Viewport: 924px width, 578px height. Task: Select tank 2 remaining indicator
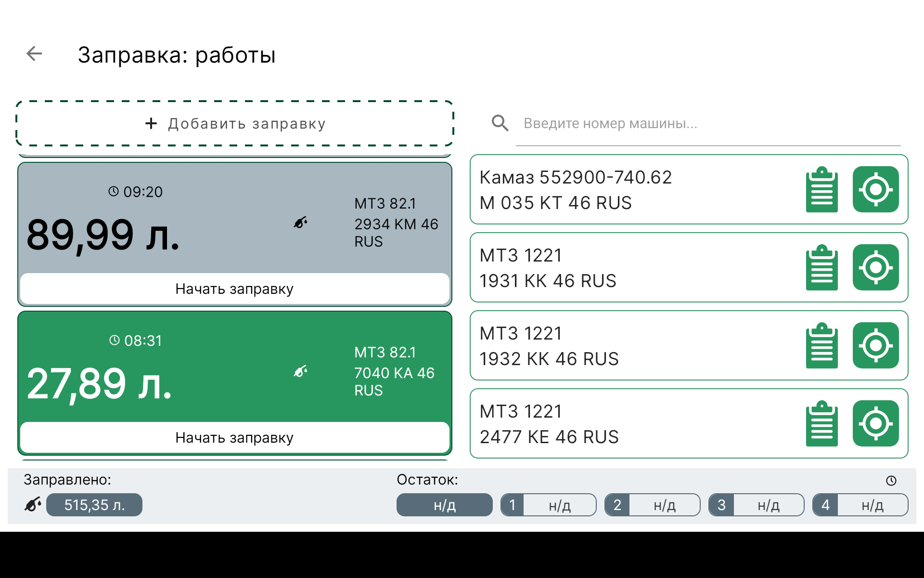pyautogui.click(x=653, y=505)
